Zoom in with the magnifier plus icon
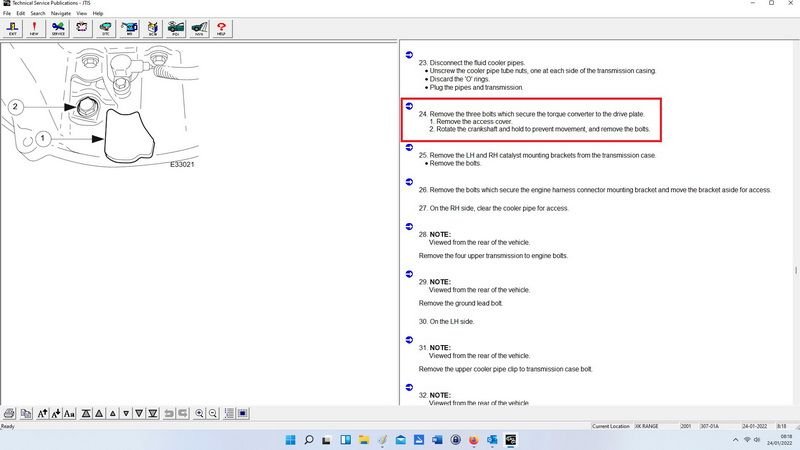 (x=200, y=413)
